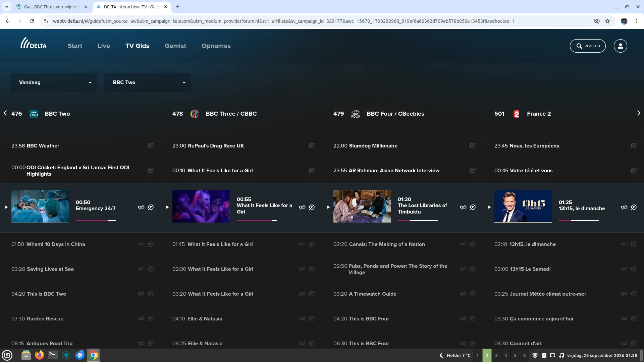The height and width of the screenshot is (362, 644).
Task: Click crossed-out loop icon beside Canals: The Making of a Nation
Action: click(463, 244)
